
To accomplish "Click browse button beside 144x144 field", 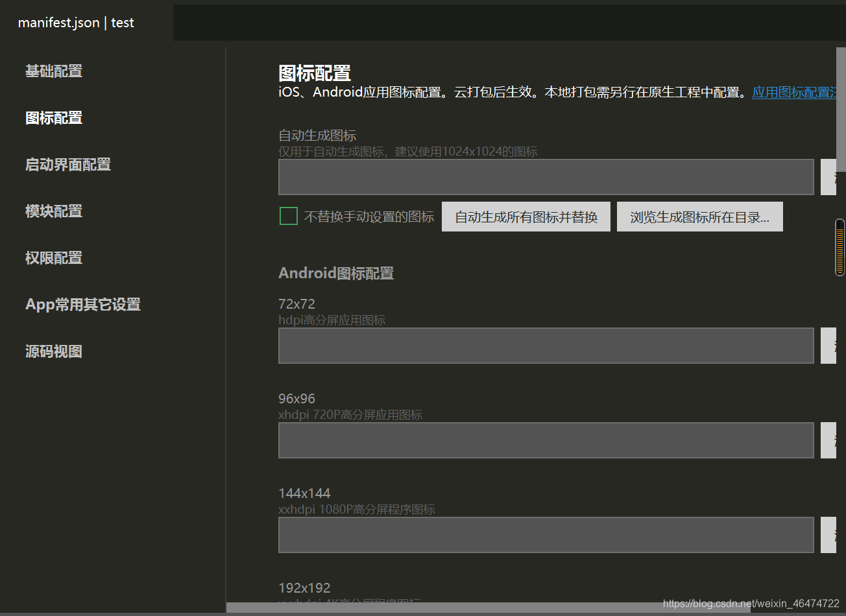I will pos(828,535).
